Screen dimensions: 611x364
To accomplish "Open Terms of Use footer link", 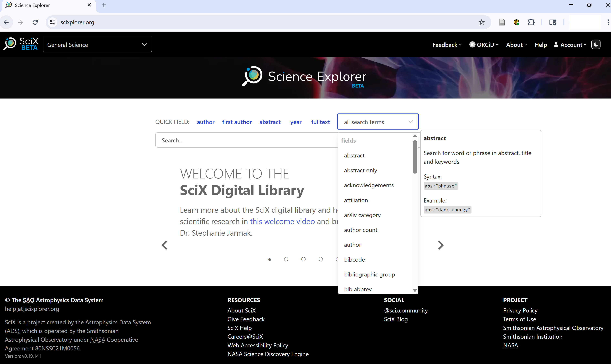I will [519, 319].
